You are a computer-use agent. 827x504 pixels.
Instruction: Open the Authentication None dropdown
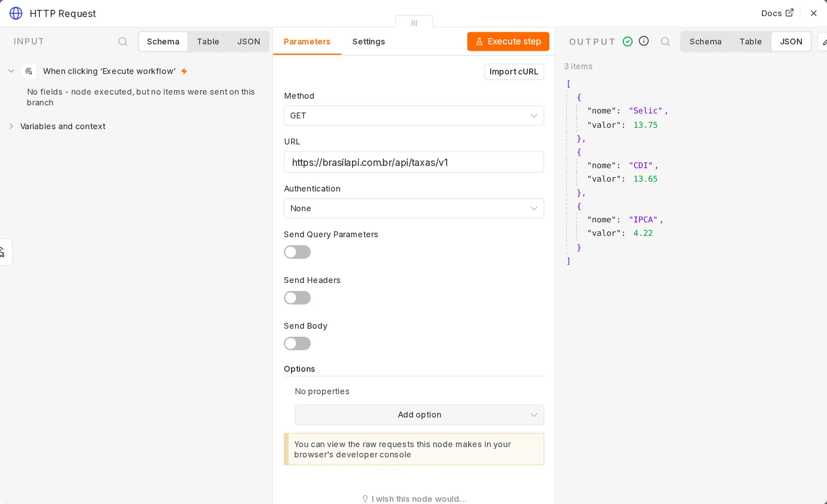413,208
